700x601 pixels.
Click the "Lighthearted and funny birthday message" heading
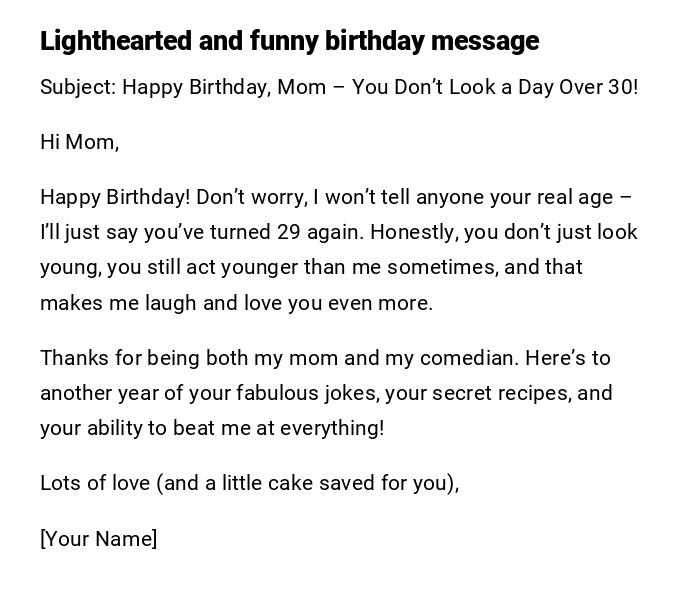pyautogui.click(x=289, y=41)
